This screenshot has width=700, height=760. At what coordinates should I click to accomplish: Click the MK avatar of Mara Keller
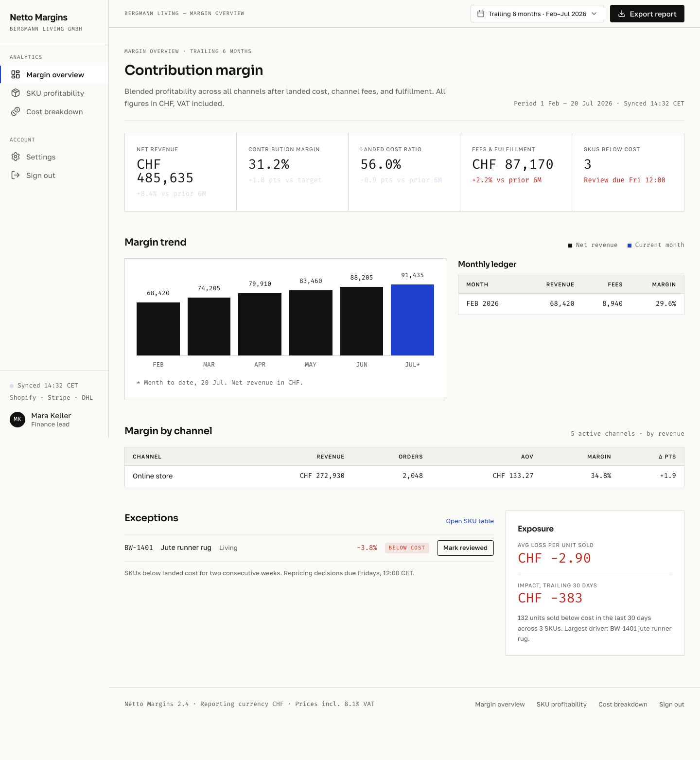pos(17,419)
